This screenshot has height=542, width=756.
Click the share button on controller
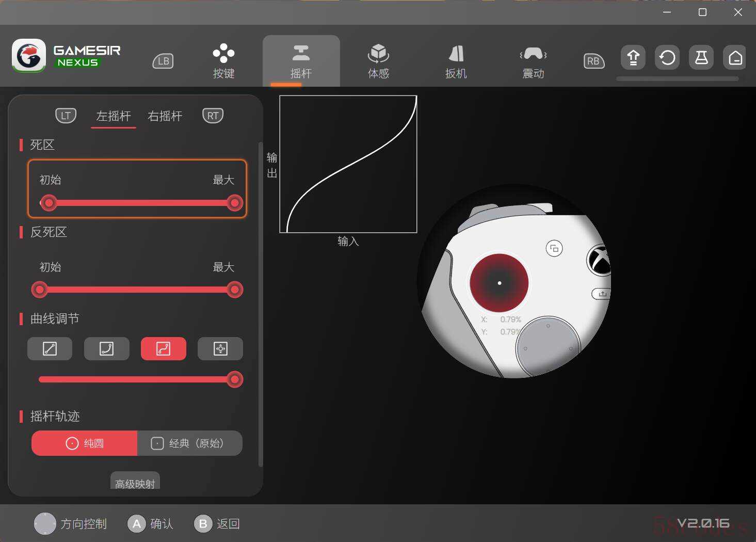601,294
